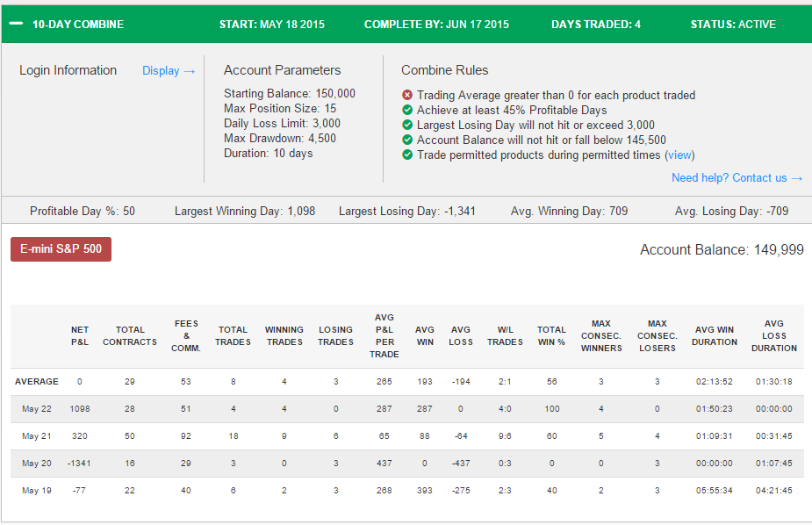
Task: Click the Account Parameters heading
Action: point(283,70)
